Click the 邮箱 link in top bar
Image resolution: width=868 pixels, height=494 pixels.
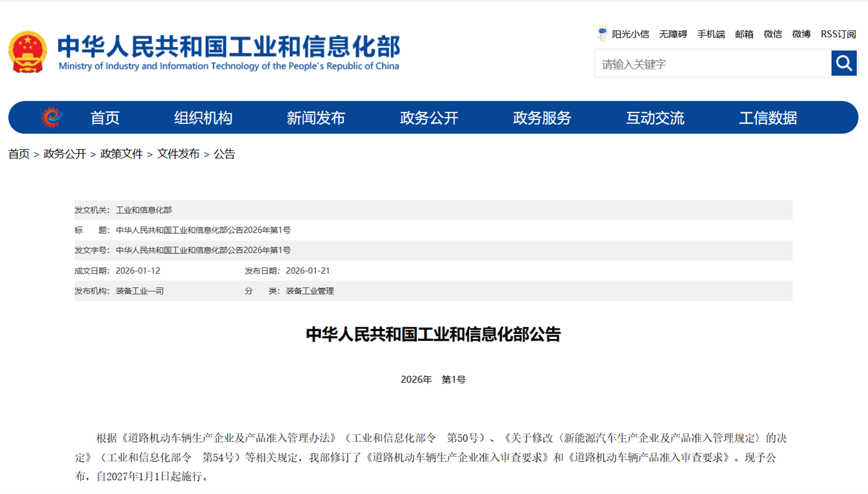coord(744,34)
